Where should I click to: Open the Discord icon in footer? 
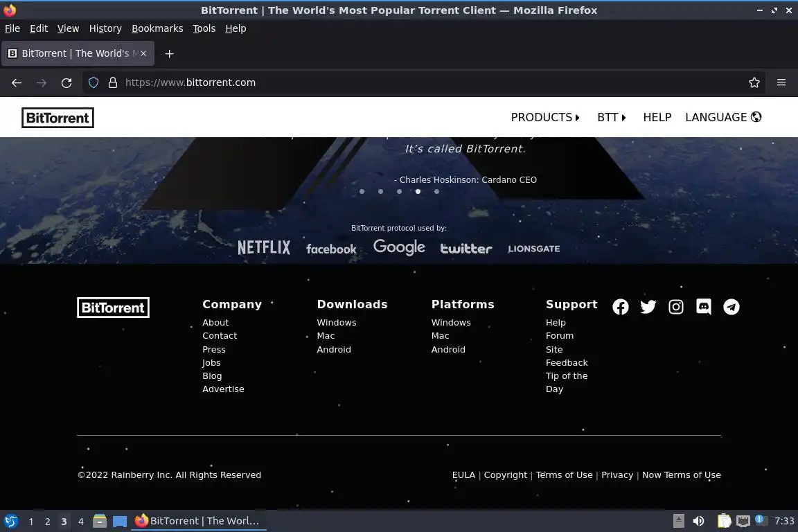coord(703,307)
